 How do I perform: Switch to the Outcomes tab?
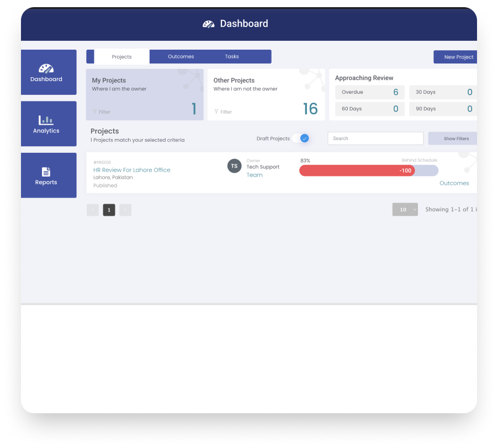[x=181, y=57]
